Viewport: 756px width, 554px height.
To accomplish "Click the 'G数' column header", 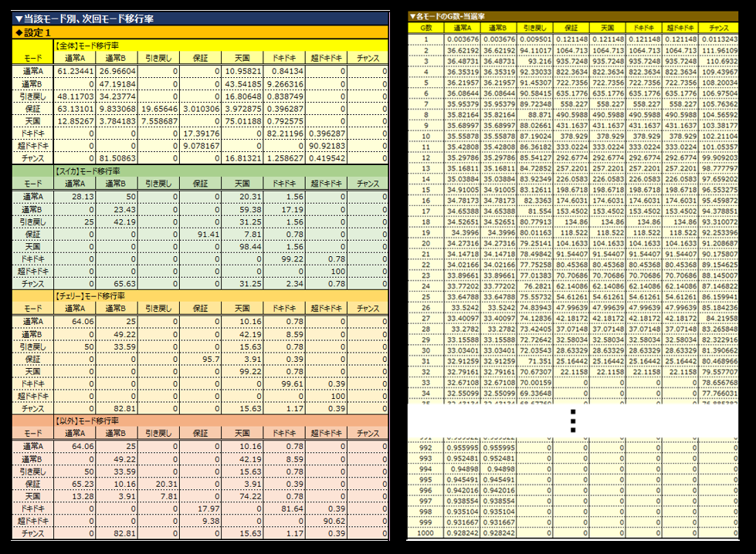I will pos(425,28).
